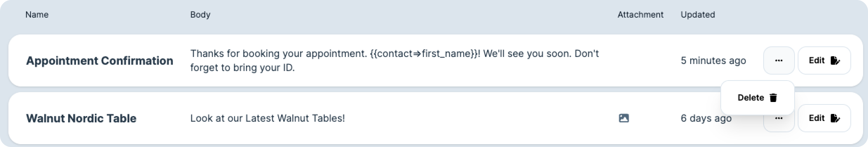Click the trash icon beside Delete
This screenshot has width=868, height=147.
773,98
